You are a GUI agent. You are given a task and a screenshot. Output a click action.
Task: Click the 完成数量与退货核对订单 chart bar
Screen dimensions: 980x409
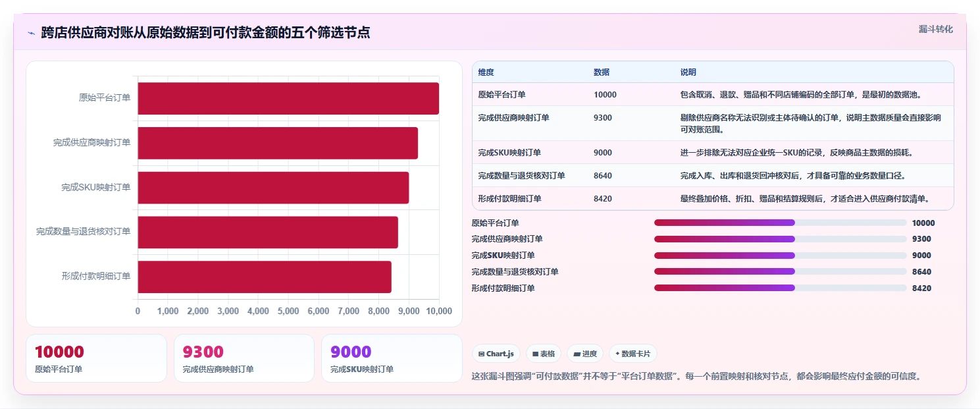tap(268, 232)
